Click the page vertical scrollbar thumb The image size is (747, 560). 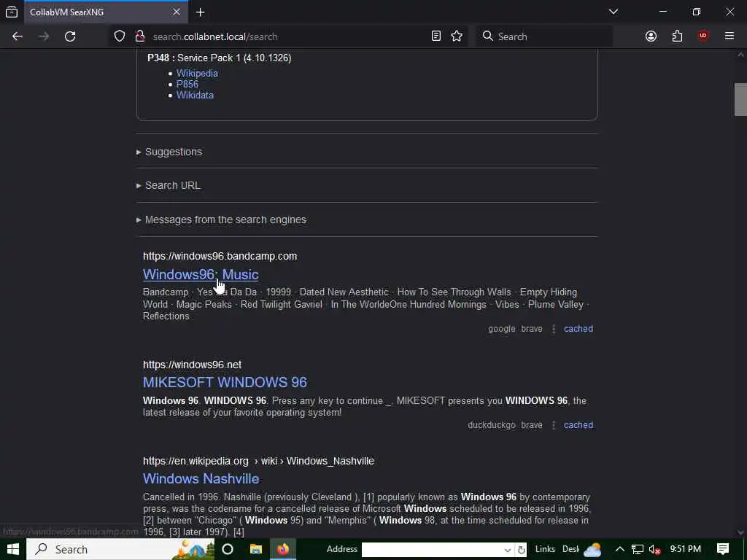[x=740, y=99]
